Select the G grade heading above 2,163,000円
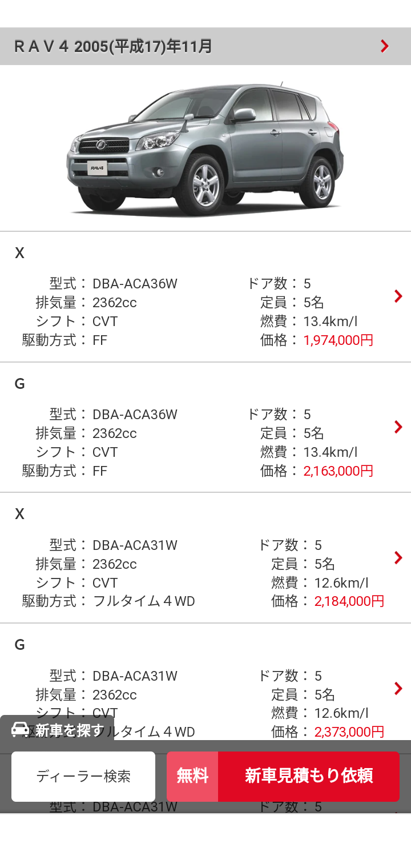The image size is (411, 868). (x=19, y=384)
